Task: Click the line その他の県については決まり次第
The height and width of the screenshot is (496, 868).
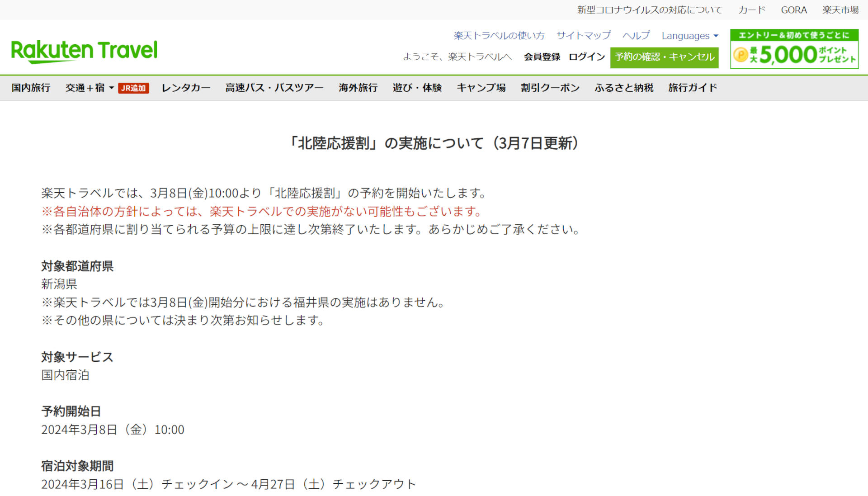Action: point(184,321)
